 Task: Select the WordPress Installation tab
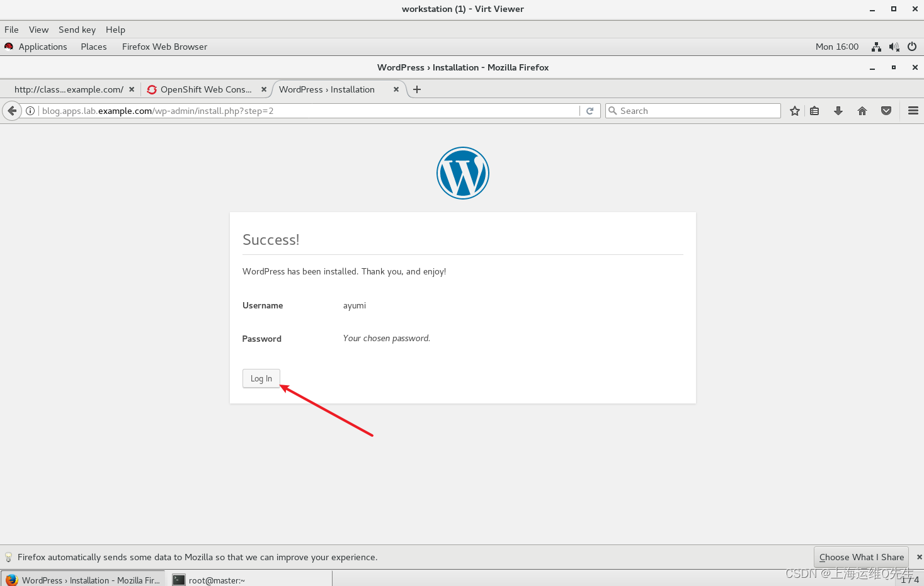327,89
